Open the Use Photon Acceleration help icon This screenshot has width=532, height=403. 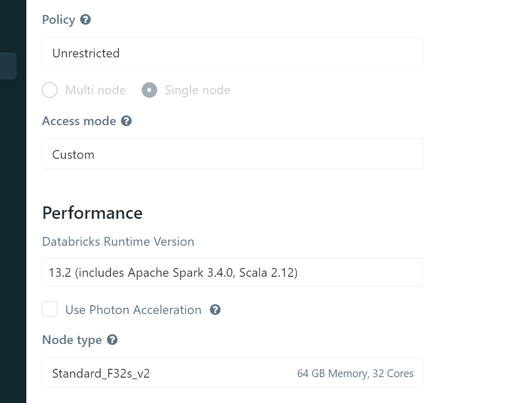(215, 309)
